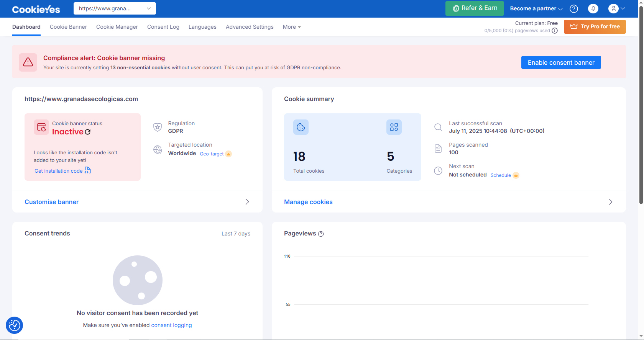Click the Geo-target crown badge

click(x=228, y=154)
